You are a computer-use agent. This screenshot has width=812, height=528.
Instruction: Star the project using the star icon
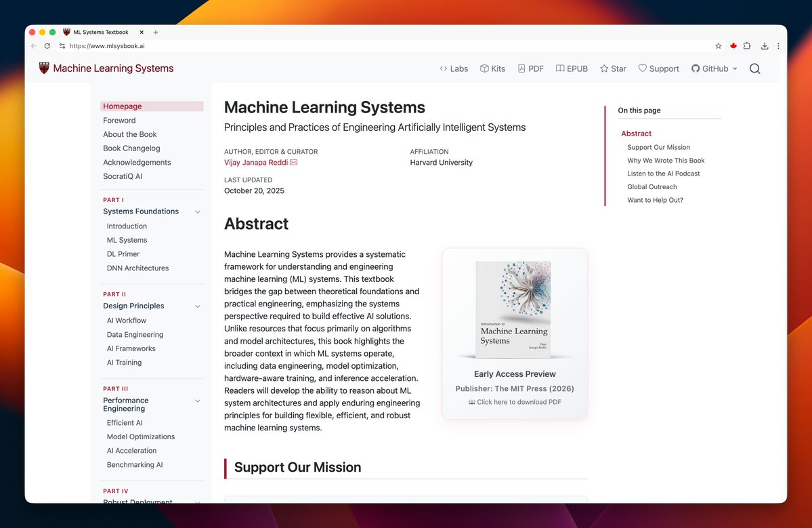coord(603,68)
